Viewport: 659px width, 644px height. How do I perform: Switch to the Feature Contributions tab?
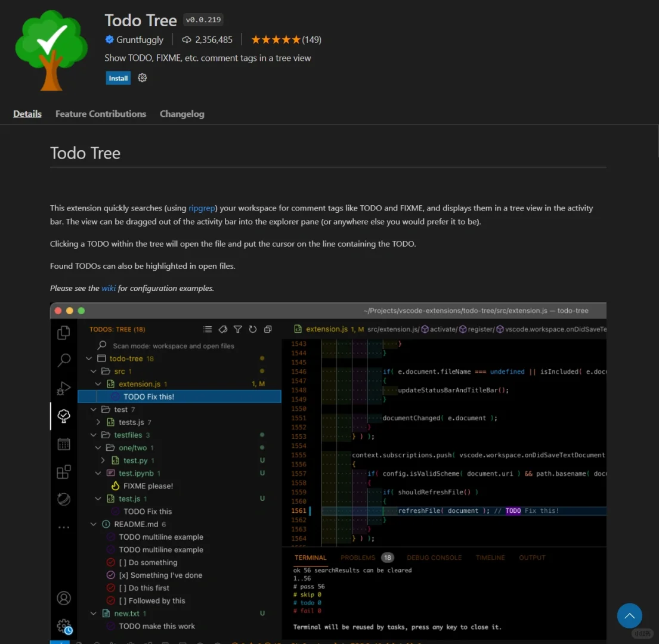(100, 113)
